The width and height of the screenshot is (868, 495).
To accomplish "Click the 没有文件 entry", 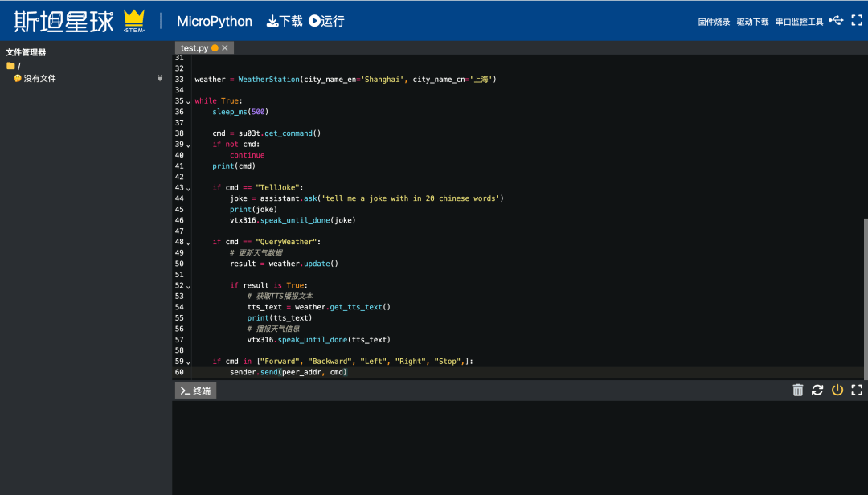I will [x=35, y=79].
